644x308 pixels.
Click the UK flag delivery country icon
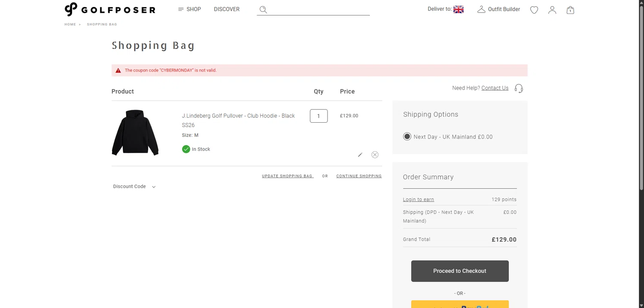tap(459, 9)
